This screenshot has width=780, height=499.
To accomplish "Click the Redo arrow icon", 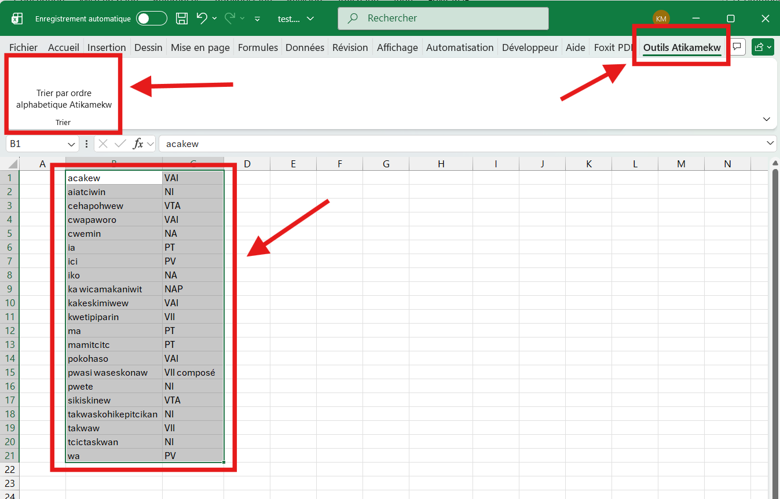I will 229,18.
